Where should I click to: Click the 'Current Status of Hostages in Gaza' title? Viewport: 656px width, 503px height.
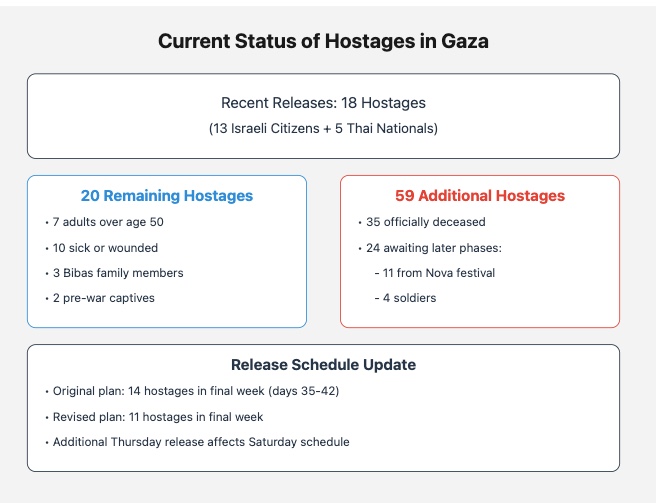(323, 42)
